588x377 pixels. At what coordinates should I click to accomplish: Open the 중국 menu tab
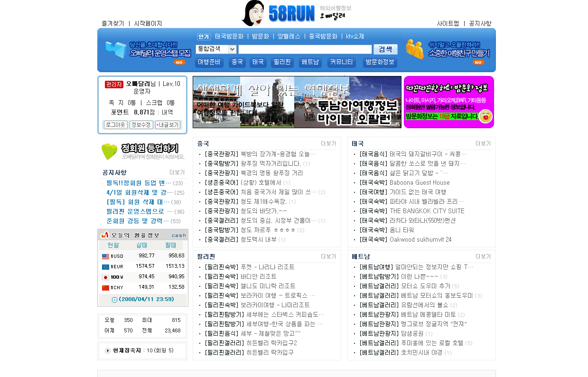(x=237, y=63)
